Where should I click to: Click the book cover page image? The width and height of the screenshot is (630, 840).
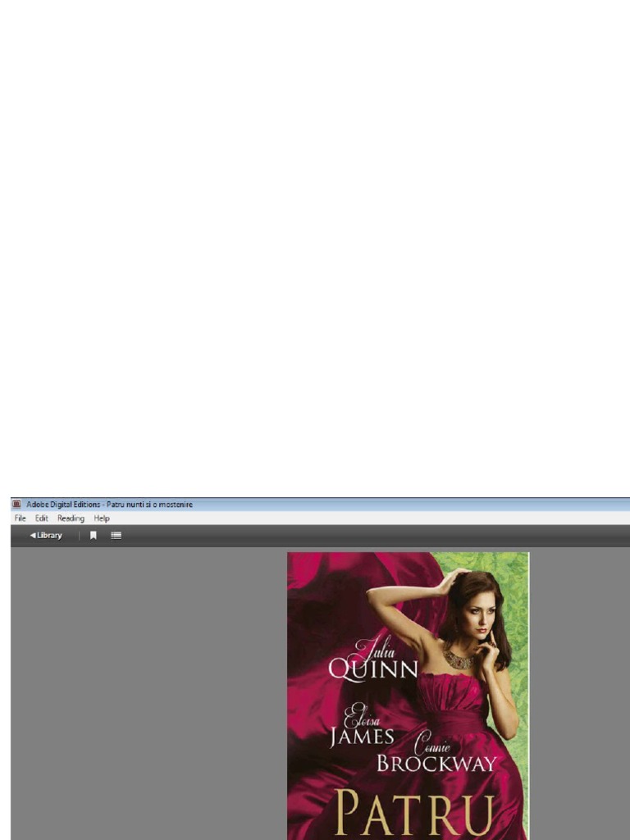409,696
